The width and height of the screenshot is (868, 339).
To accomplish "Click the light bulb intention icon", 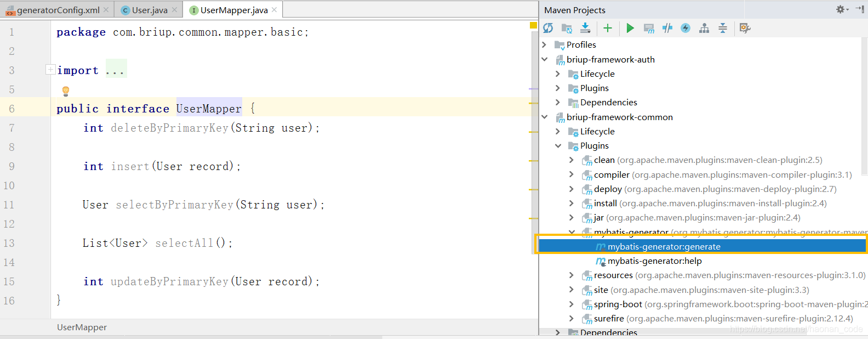I will click(66, 91).
